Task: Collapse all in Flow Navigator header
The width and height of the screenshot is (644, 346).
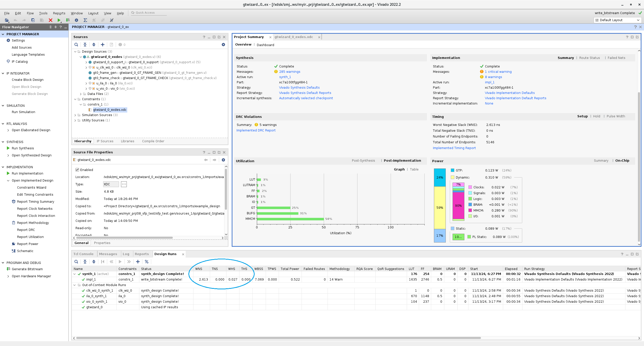Action: coord(51,27)
